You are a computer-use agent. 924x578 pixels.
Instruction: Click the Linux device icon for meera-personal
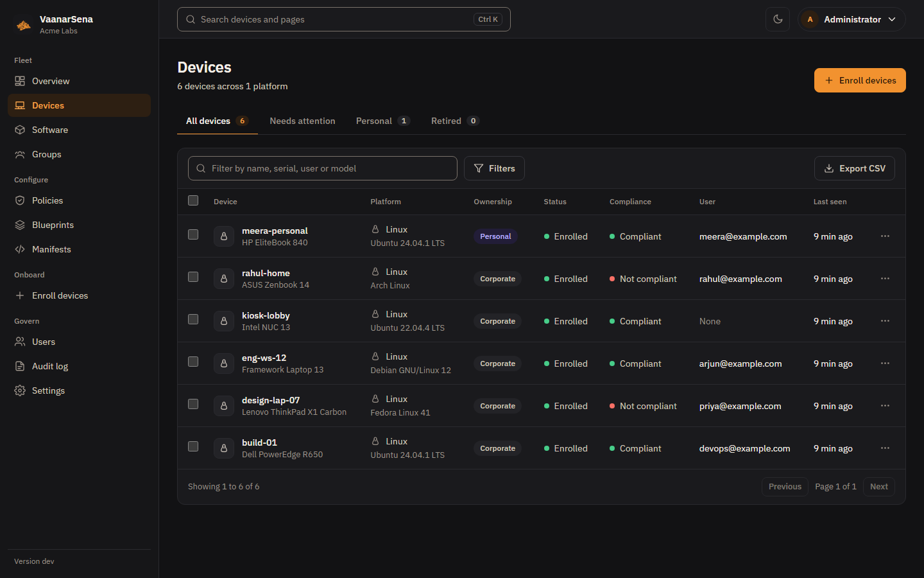(x=224, y=236)
